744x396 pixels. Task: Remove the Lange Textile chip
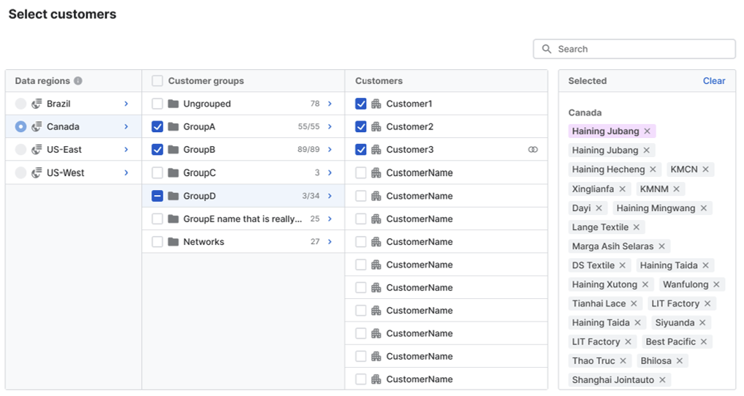637,227
